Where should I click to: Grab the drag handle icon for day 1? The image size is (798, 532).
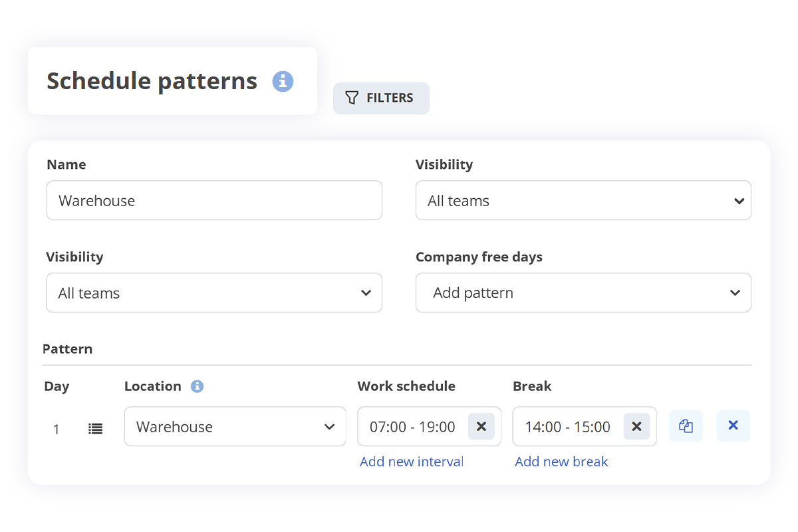[x=96, y=429]
